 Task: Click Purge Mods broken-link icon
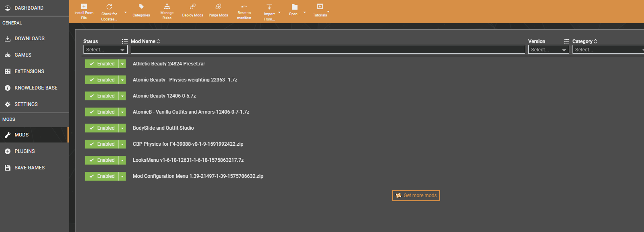tap(218, 6)
